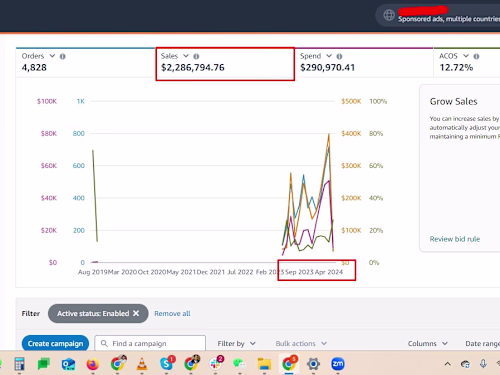The height and width of the screenshot is (375, 500).
Task: Click the info icon beside ACOS
Action: pos(476,56)
